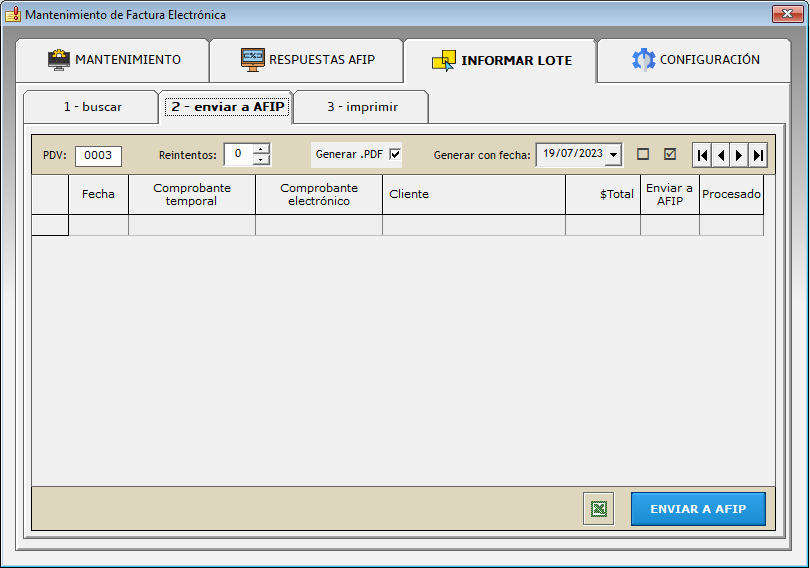Screen dimensions: 810x568
Task: Export grid to Excel icon
Action: (x=599, y=509)
